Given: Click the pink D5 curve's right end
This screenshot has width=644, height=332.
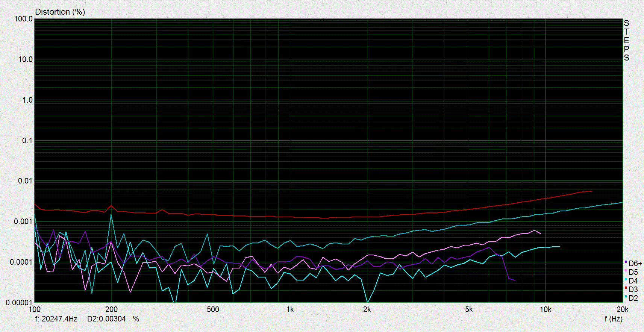Looking at the screenshot, I should [x=540, y=233].
